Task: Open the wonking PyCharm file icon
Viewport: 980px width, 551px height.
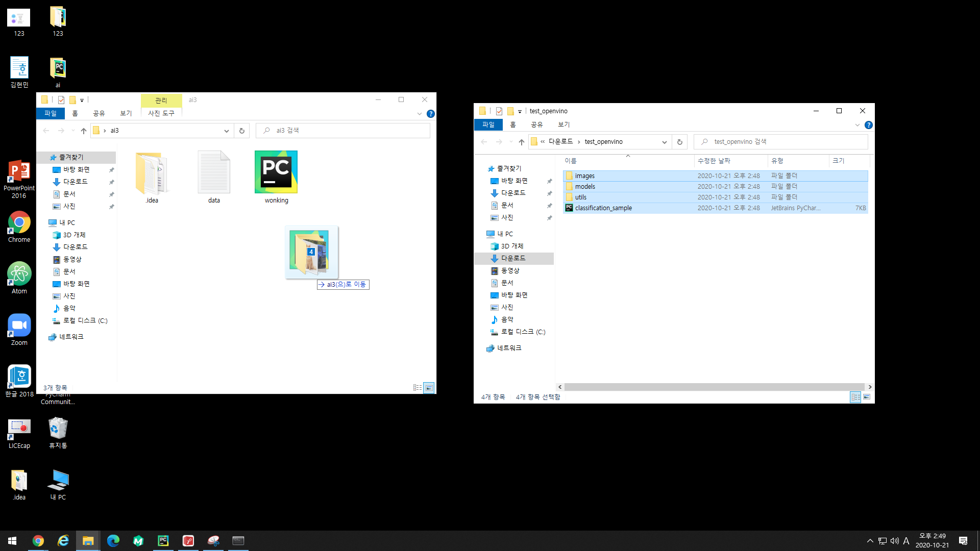Action: click(276, 173)
